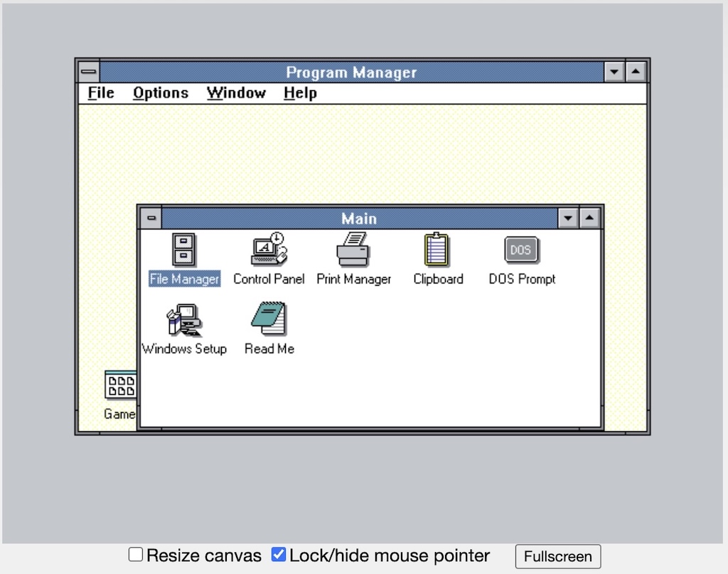
Task: Open the Help menu
Action: pyautogui.click(x=300, y=93)
